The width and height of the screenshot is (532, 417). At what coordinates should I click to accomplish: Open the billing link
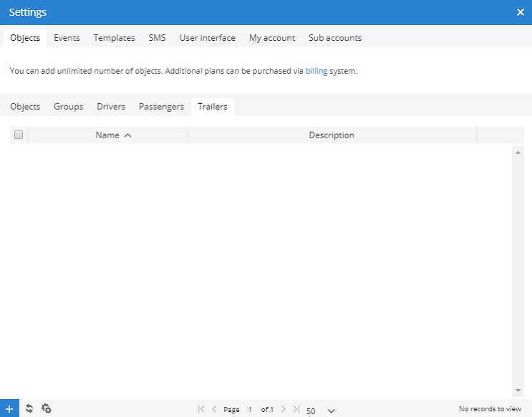tap(316, 71)
